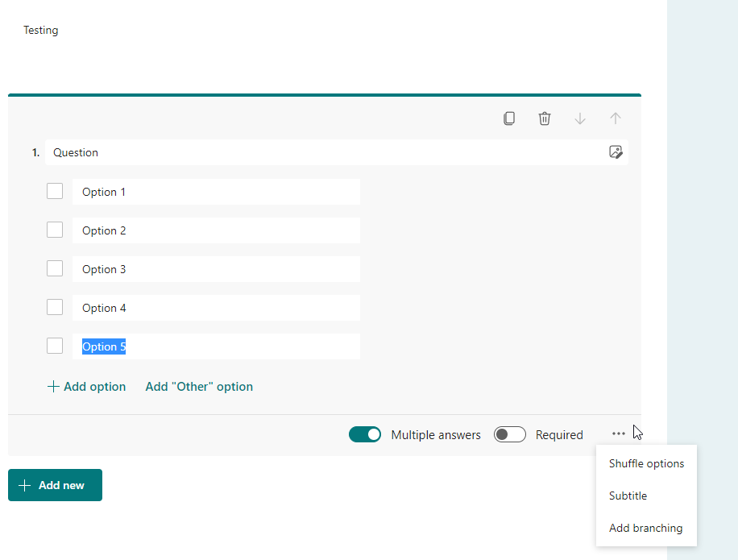Insert media via the image icon
The width and height of the screenshot is (738, 560).
[x=616, y=152]
